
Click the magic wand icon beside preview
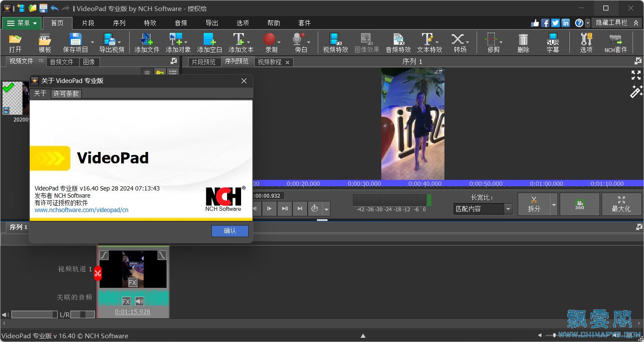click(x=636, y=91)
